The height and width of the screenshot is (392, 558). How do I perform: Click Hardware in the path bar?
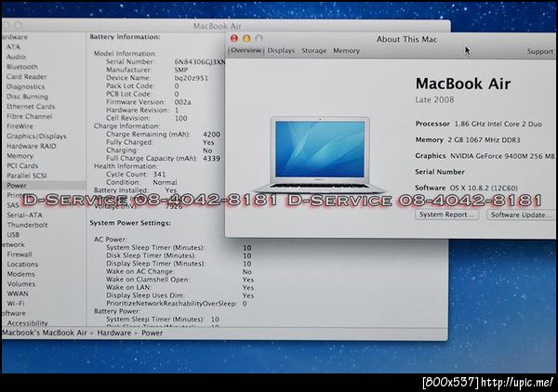[x=114, y=333]
